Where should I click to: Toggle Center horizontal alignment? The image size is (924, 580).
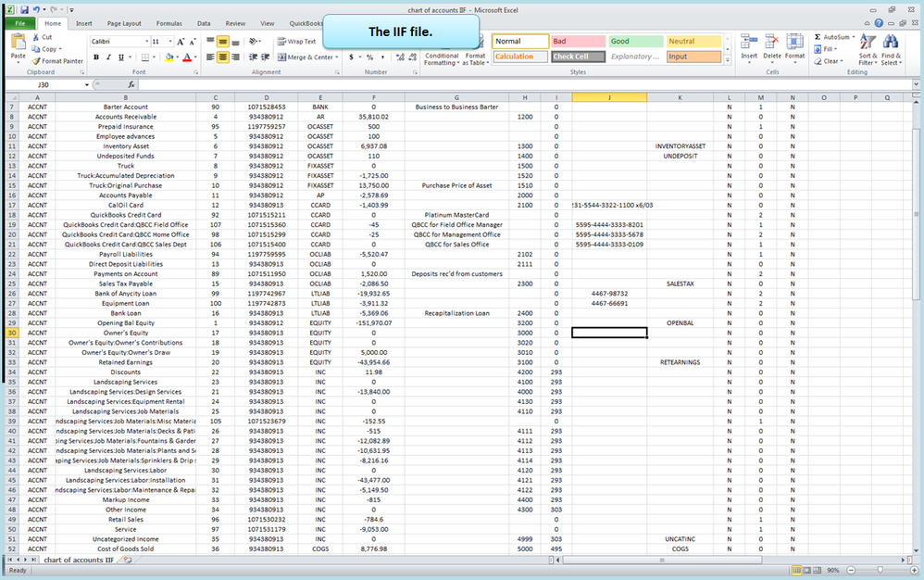tap(223, 57)
